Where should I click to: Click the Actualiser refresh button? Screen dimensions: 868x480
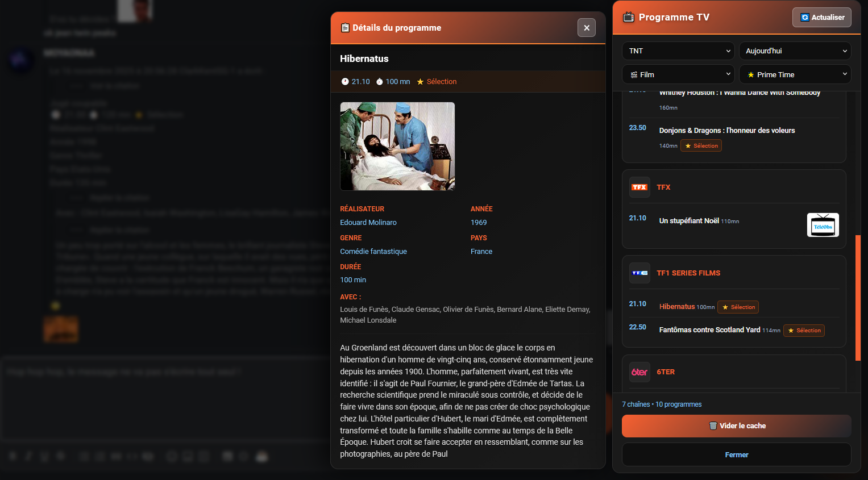[821, 18]
